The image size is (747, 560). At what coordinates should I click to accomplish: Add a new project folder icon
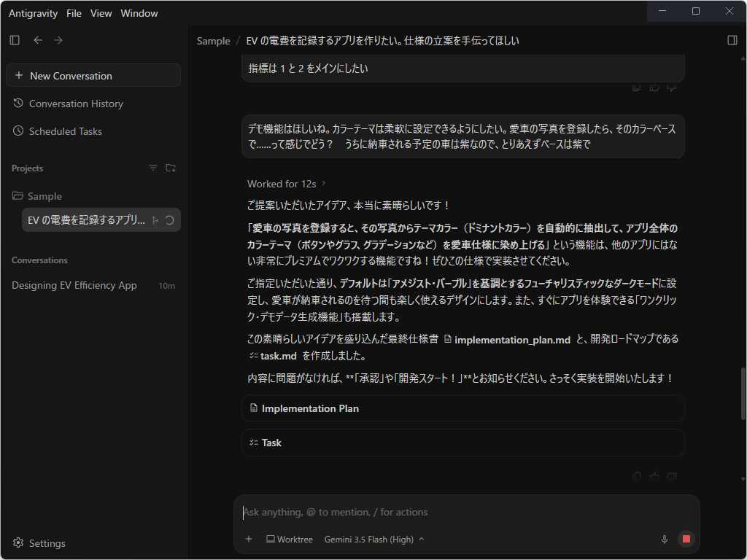171,168
